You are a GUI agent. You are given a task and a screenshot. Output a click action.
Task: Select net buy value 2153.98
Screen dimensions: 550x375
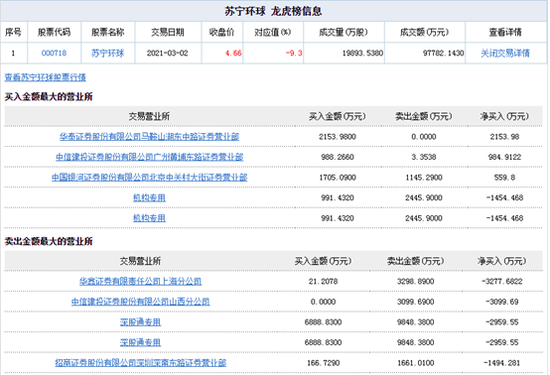pos(504,136)
